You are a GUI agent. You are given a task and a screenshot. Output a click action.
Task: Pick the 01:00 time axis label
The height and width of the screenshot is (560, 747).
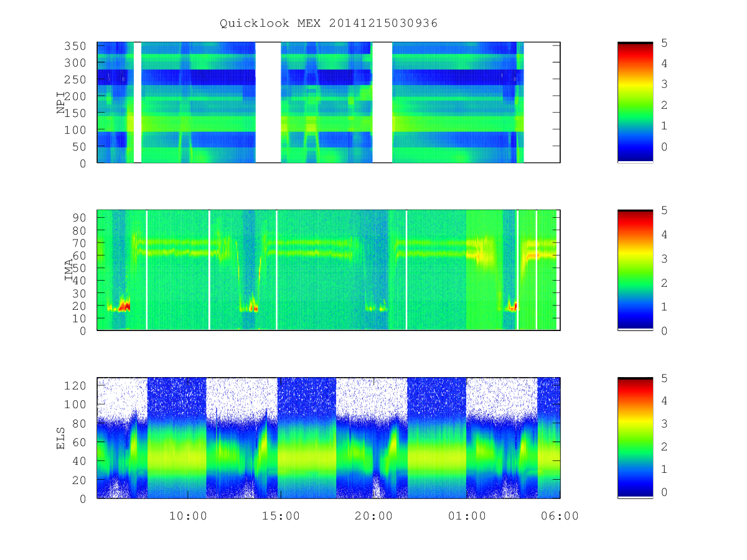point(467,516)
